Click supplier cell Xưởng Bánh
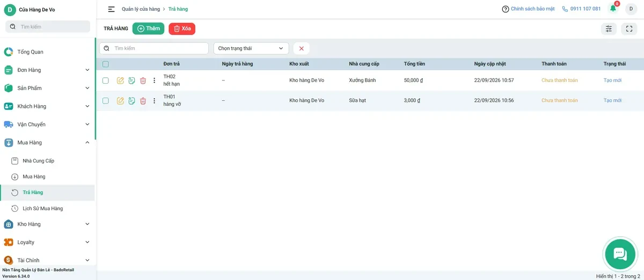Image resolution: width=644 pixels, height=280 pixels. point(362,80)
